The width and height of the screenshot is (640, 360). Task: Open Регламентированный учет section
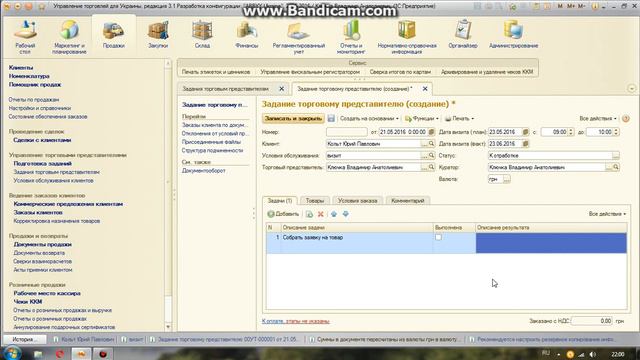pos(299,38)
